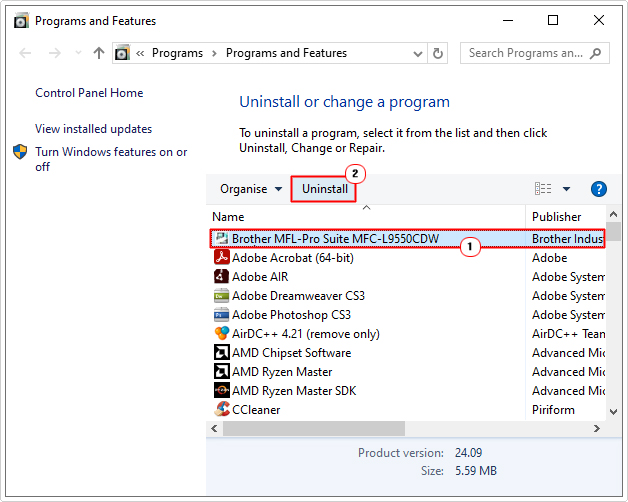
Task: Select AirDC++ 4.21 (remove only) entry
Action: coord(306,334)
